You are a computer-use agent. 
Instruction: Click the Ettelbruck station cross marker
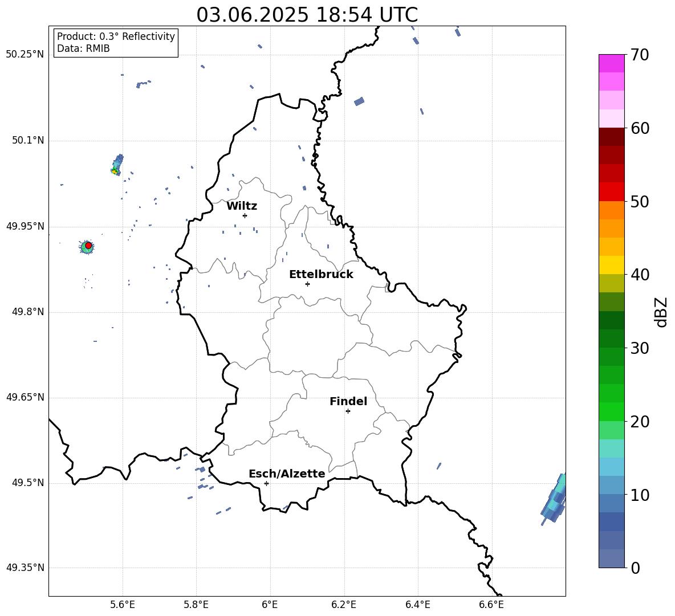(x=307, y=284)
